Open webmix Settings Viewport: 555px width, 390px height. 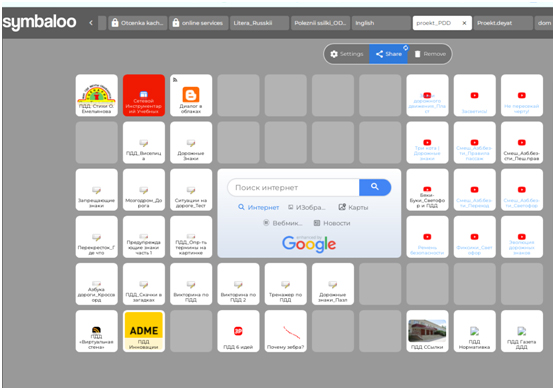point(347,54)
